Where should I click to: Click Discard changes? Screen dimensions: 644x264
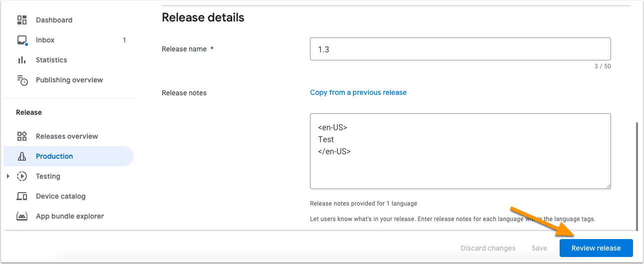[488, 248]
